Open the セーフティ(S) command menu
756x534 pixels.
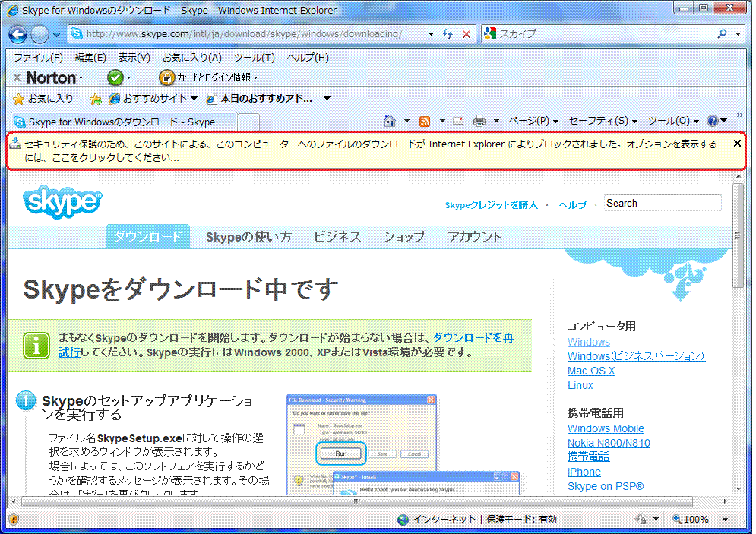603,121
